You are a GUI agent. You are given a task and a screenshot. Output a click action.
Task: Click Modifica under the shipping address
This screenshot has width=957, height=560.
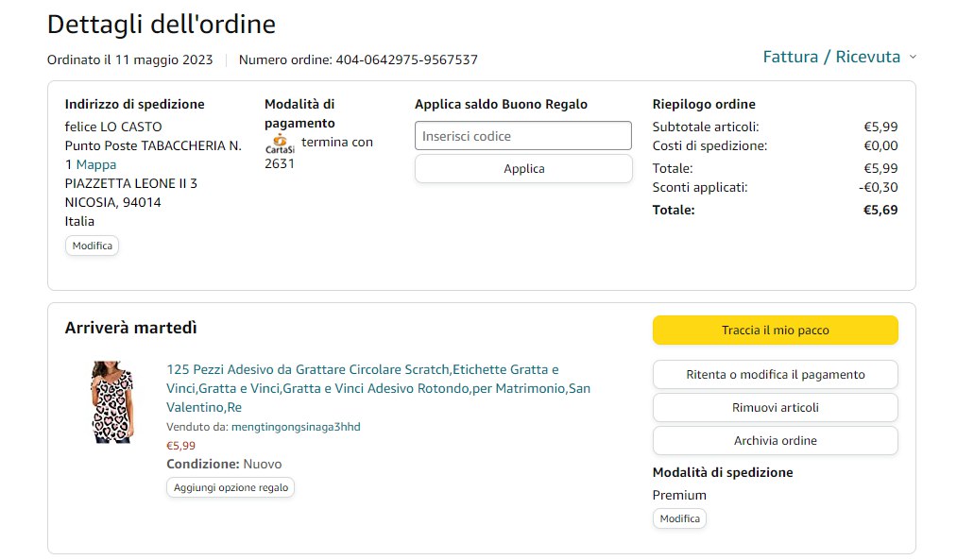coord(92,246)
